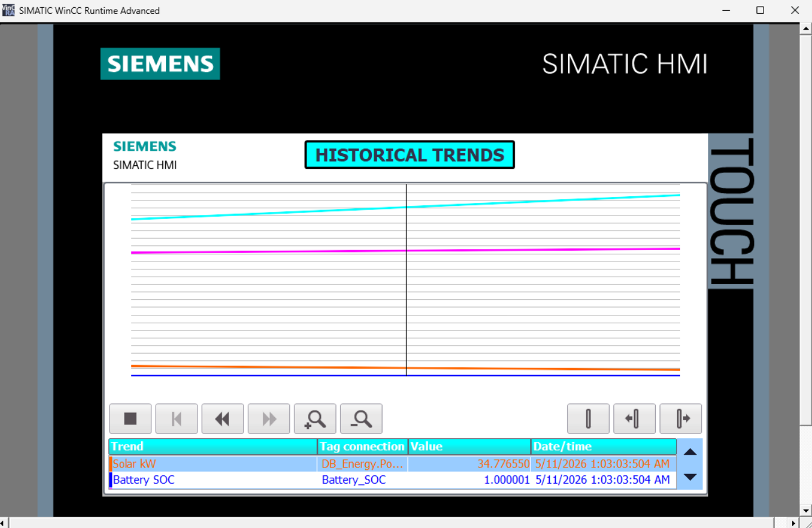Screen dimensions: 812x528
Task: Click the HISTORICAL TRENDS title button
Action: (409, 155)
